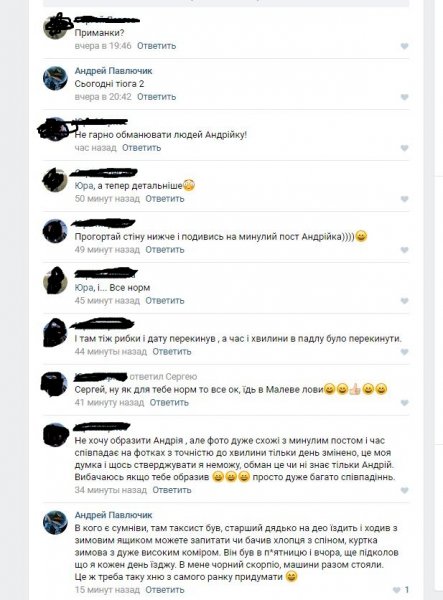Image resolution: width=443 pixels, height=600 pixels.
Task: Open Андрей Павлючик profile from top comment
Action: tap(113, 71)
